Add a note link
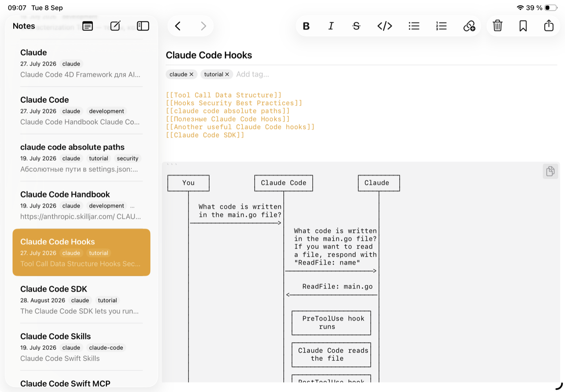The height and width of the screenshot is (392, 565). tap(469, 26)
